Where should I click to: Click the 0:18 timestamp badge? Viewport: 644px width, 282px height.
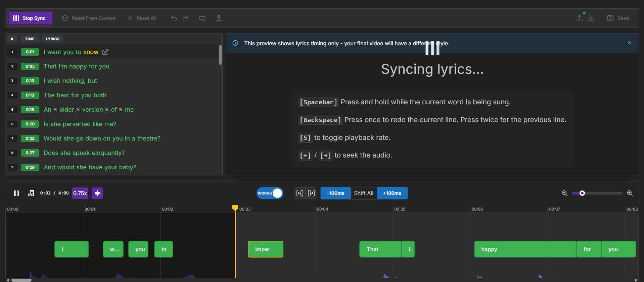[x=30, y=110]
